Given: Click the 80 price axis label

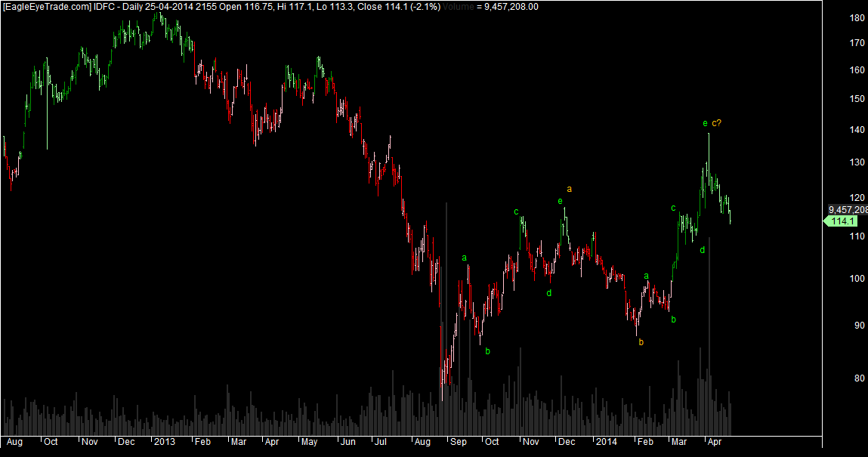Looking at the screenshot, I should tap(859, 378).
